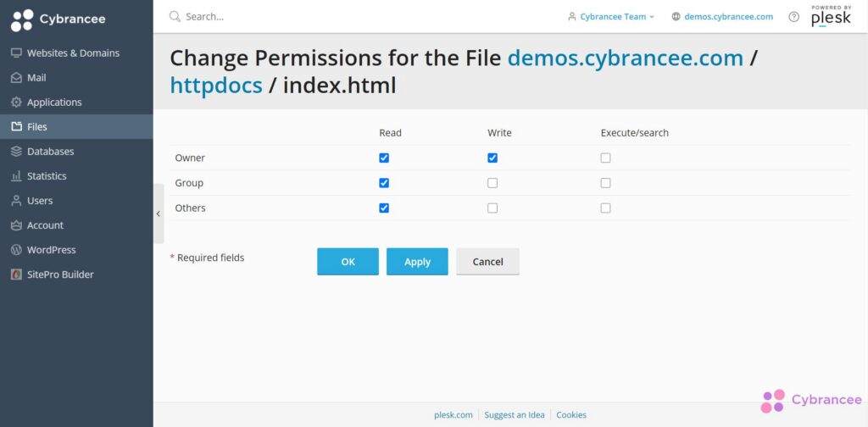868x427 pixels.
Task: Click the Write column header
Action: click(499, 133)
